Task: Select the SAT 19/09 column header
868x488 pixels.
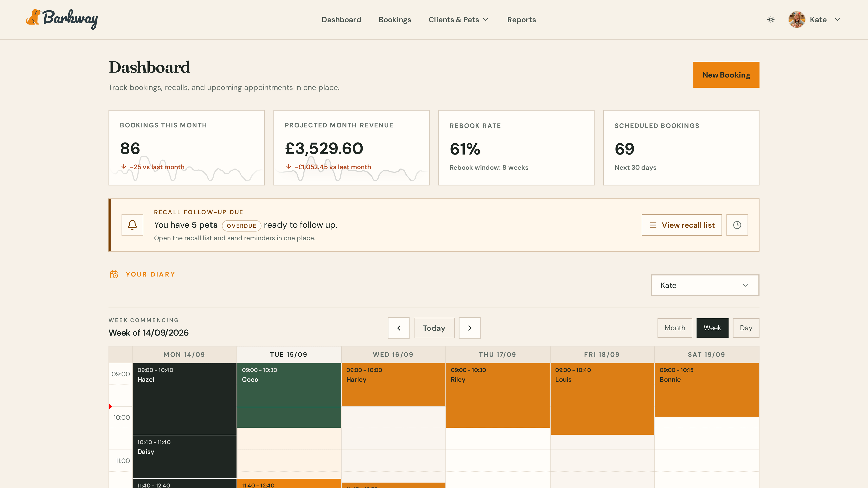Action: coord(707,355)
